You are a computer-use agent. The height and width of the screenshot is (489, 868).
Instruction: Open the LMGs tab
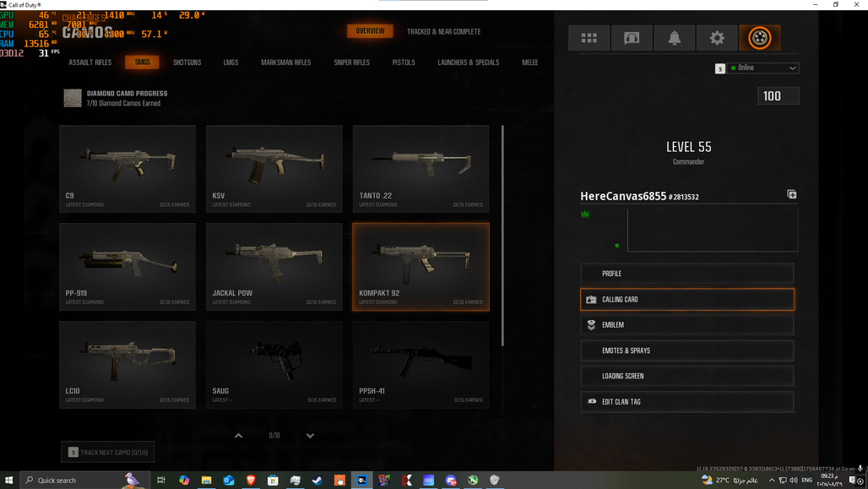[231, 62]
